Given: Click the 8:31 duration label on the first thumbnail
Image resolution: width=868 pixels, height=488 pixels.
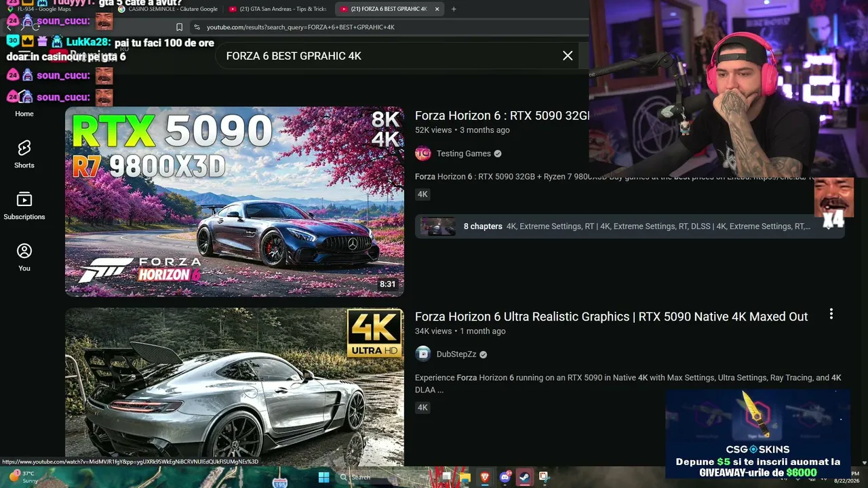Looking at the screenshot, I should [x=388, y=285].
